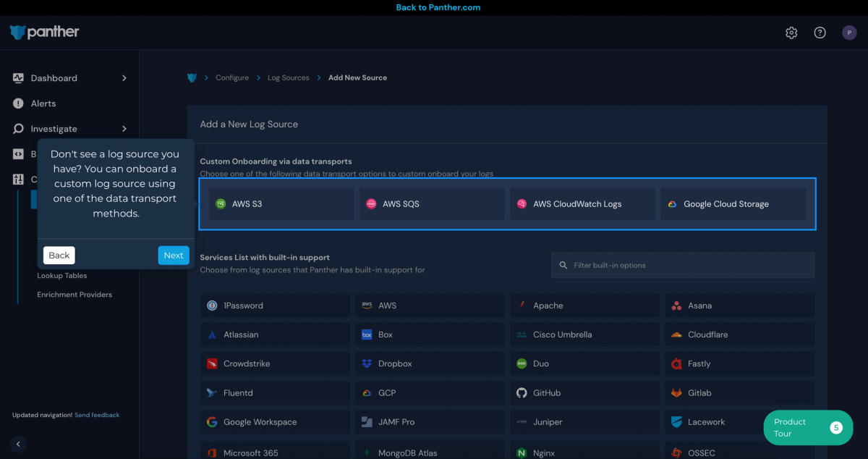Click the Duo logo icon
The height and width of the screenshot is (459, 868).
point(522,363)
